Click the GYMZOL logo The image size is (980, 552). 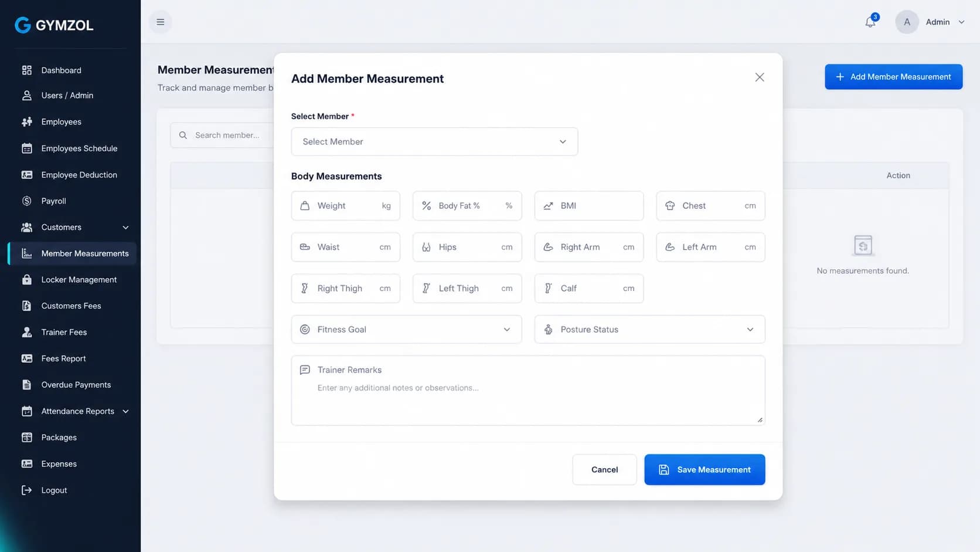tap(55, 25)
